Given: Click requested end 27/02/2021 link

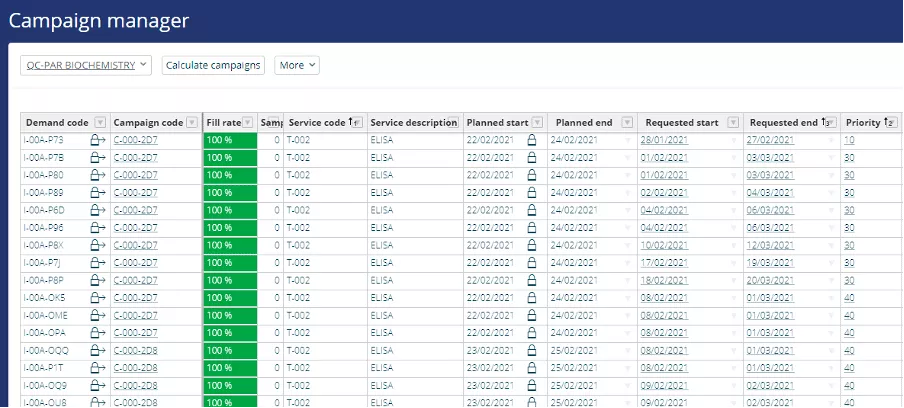Looking at the screenshot, I should tap(770, 140).
